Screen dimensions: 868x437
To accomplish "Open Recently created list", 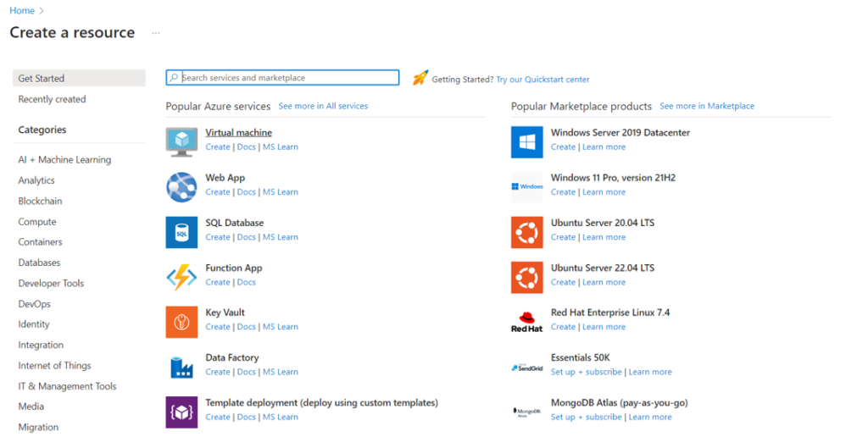I will 52,99.
